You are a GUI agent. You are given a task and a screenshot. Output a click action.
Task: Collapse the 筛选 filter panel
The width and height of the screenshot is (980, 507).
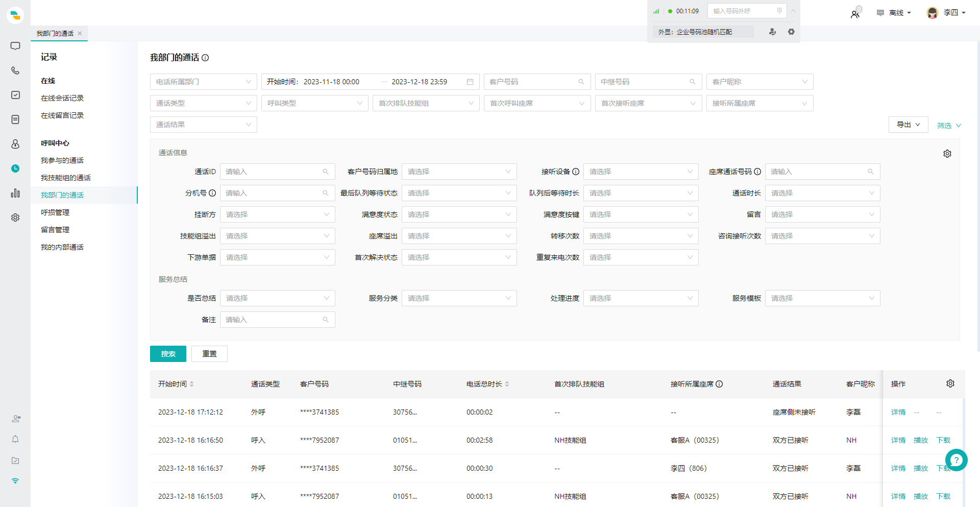click(949, 125)
